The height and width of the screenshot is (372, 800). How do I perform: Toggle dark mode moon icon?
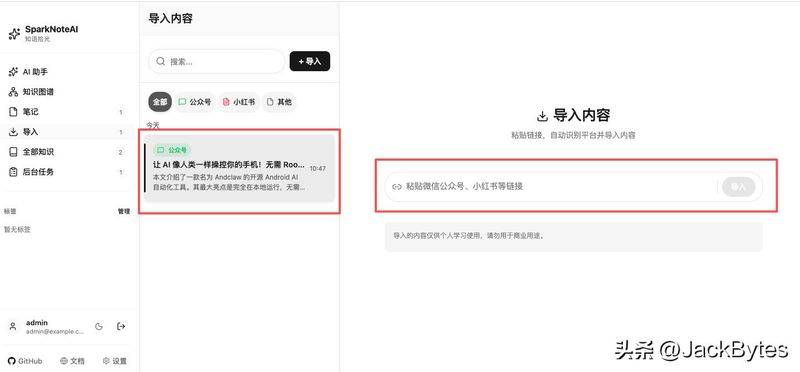coord(99,327)
